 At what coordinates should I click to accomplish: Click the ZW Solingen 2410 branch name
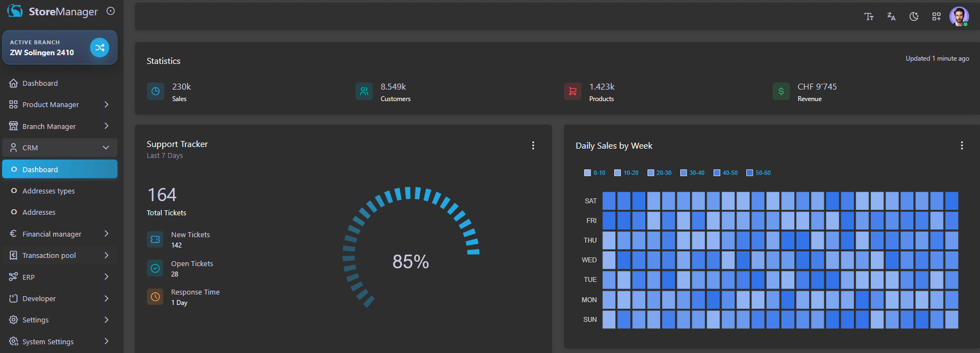(42, 52)
